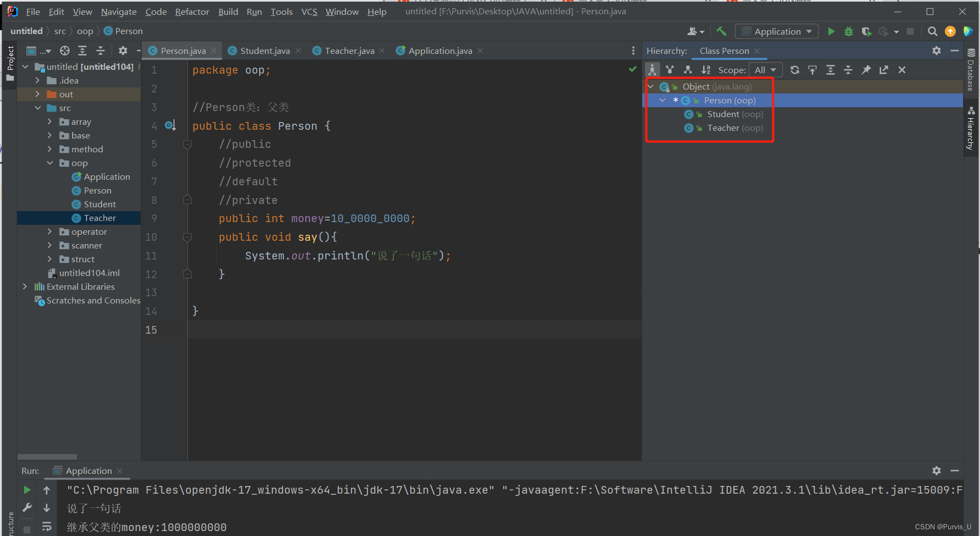Stop the running process
The height and width of the screenshot is (536, 980).
point(910,31)
